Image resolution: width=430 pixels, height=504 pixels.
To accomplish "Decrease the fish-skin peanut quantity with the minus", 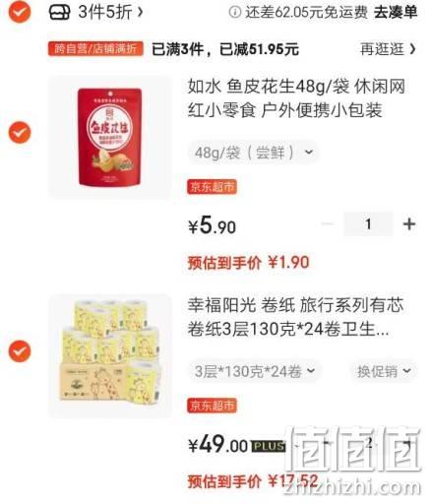I will click(x=327, y=224).
